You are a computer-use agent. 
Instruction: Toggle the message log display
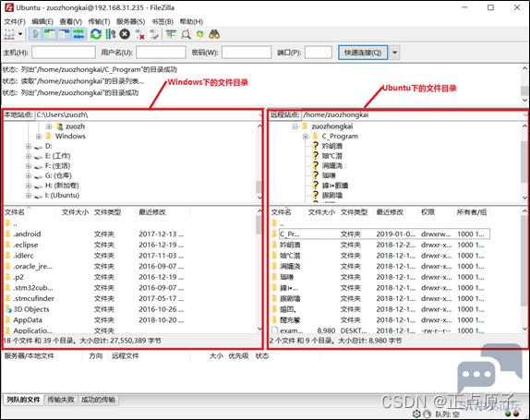(x=35, y=34)
